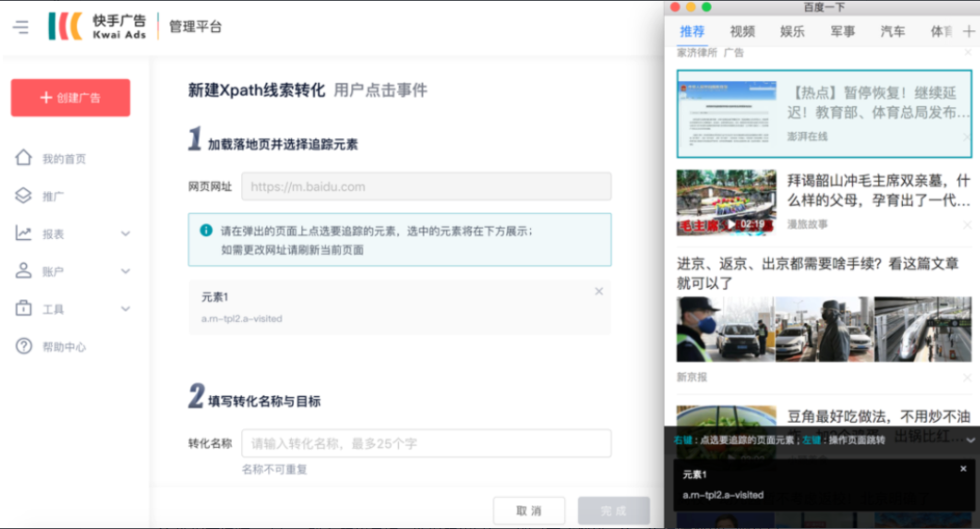Open 我的首页 home icon
This screenshot has height=529, width=980.
[x=24, y=157]
